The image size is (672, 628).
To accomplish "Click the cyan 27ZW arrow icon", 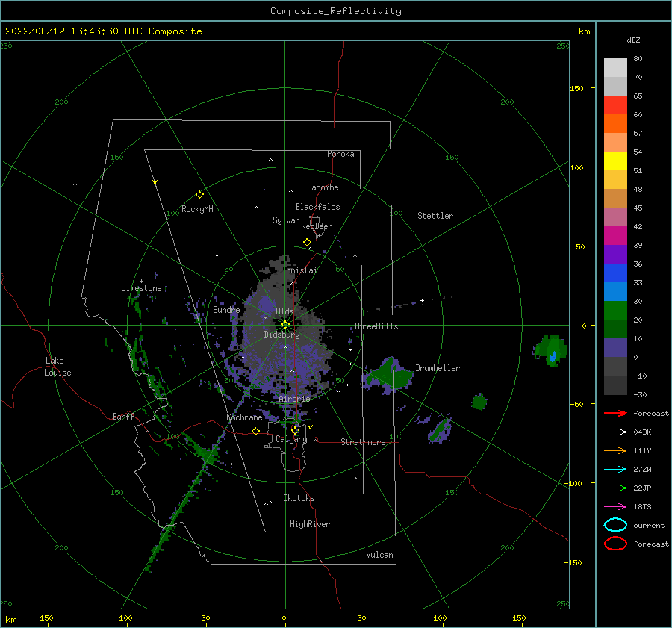I will [x=615, y=470].
